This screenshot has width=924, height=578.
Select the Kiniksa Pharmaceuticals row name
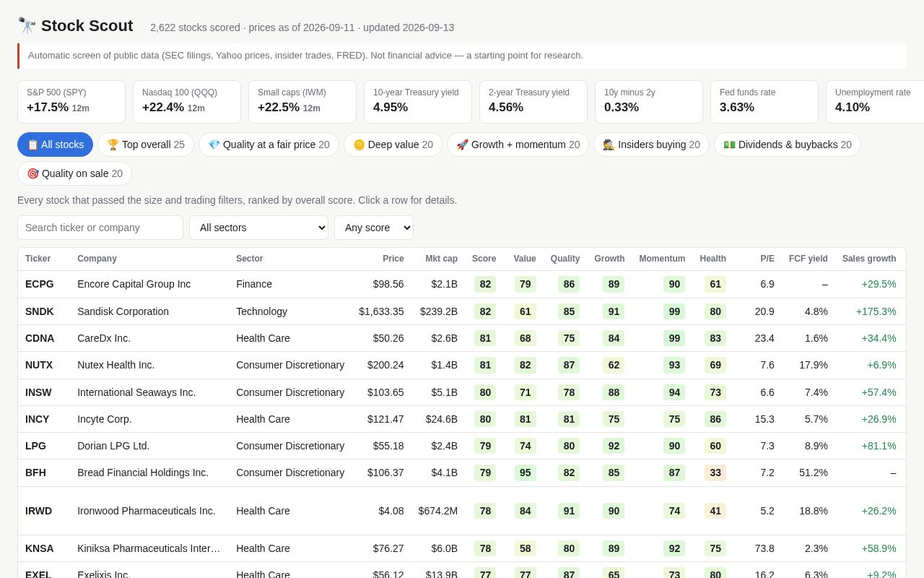pyautogui.click(x=149, y=548)
